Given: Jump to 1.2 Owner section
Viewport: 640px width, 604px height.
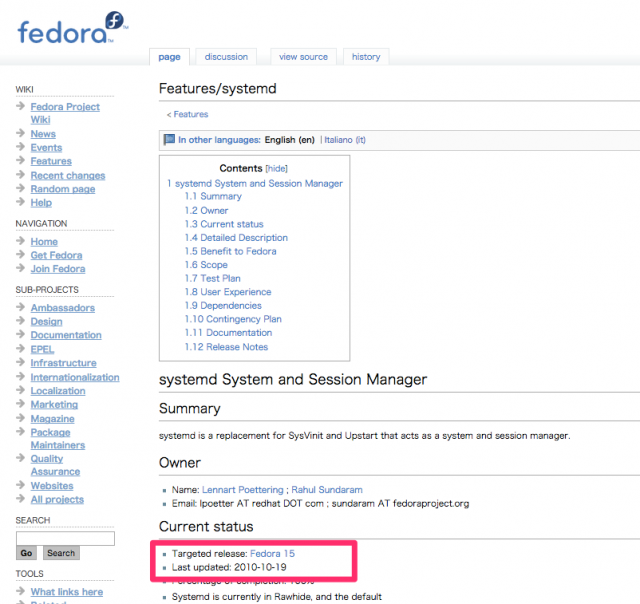Looking at the screenshot, I should [206, 211].
